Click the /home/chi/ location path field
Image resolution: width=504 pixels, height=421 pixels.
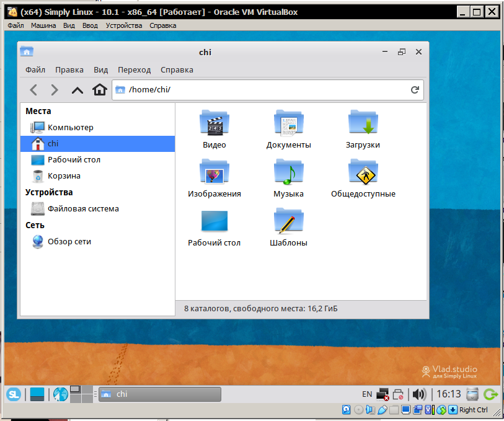(x=267, y=90)
